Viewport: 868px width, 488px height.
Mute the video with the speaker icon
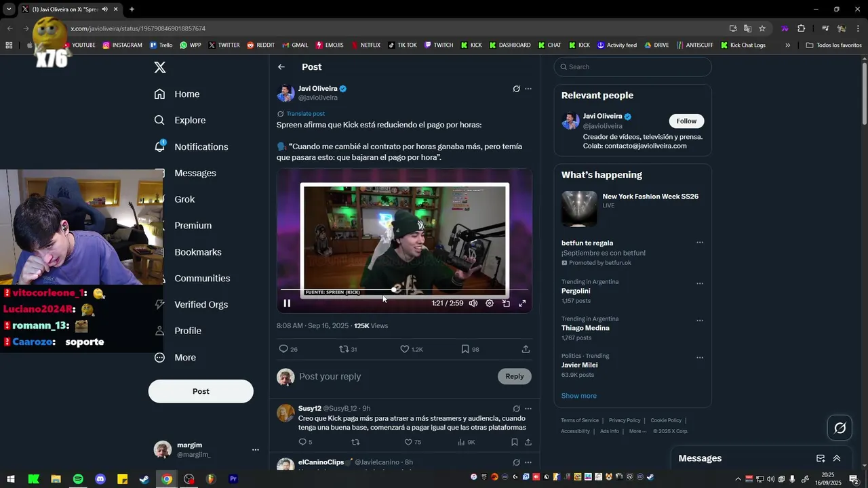tap(473, 304)
